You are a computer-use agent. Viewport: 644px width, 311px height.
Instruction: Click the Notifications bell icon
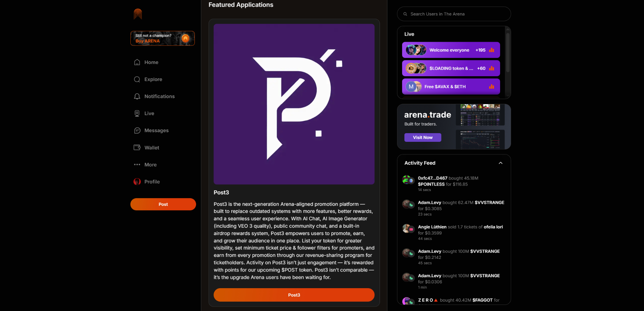click(x=137, y=96)
